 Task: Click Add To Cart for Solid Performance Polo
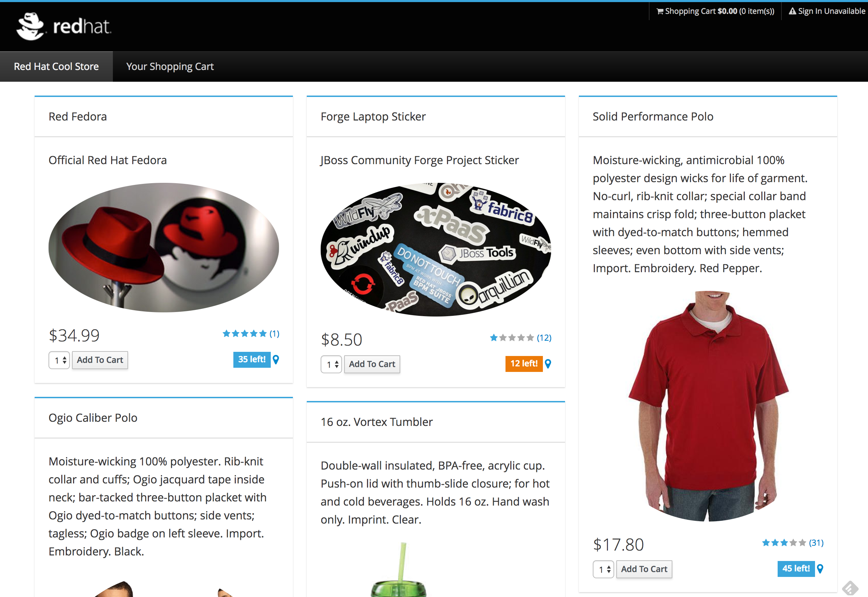(644, 569)
